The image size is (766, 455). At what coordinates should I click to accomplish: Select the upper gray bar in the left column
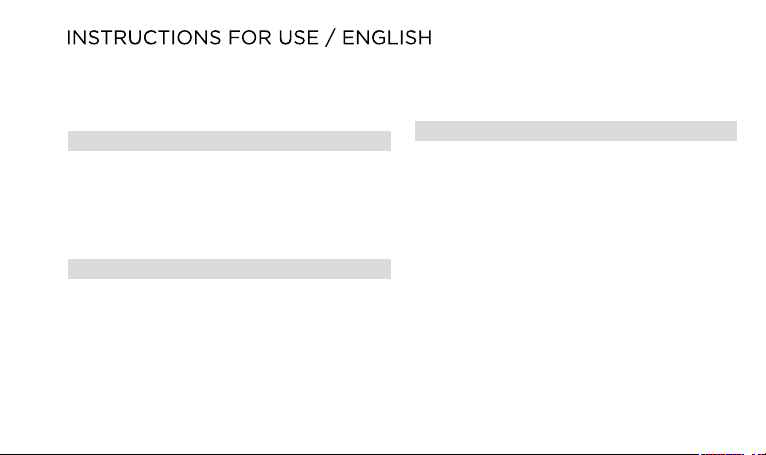click(x=229, y=141)
